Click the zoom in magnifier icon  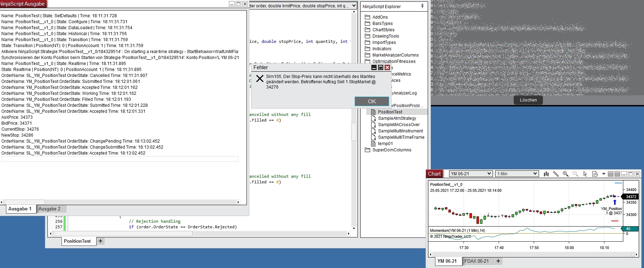click(x=566, y=174)
